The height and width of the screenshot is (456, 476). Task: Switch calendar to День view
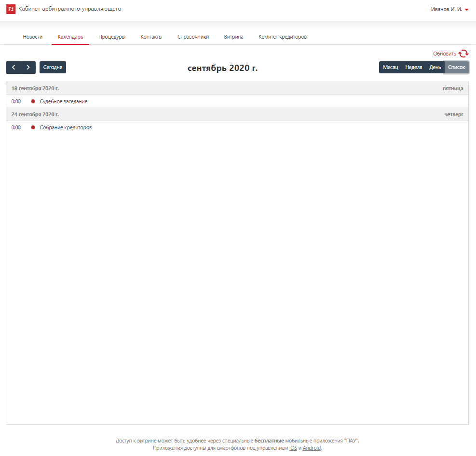click(435, 68)
